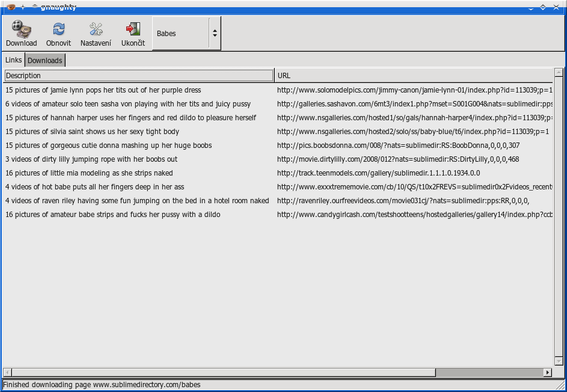Open Nastavení settings
Viewport: 567px width, 392px height.
click(96, 33)
